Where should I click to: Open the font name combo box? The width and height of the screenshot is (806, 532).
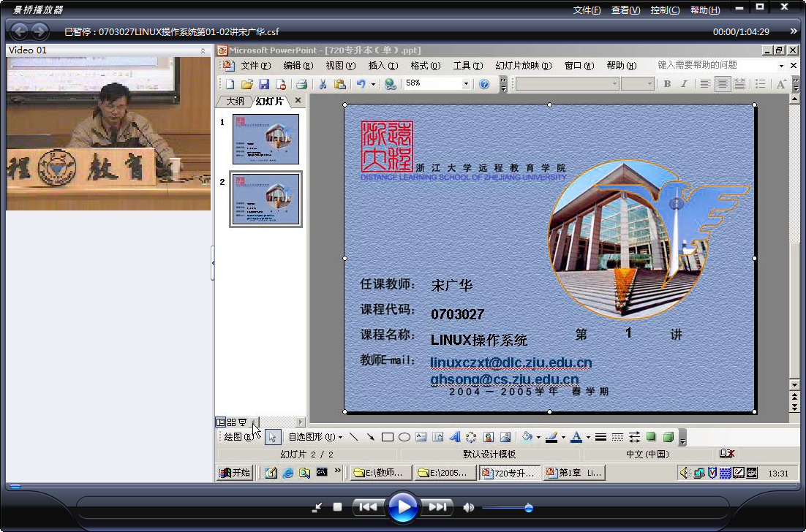[567, 84]
